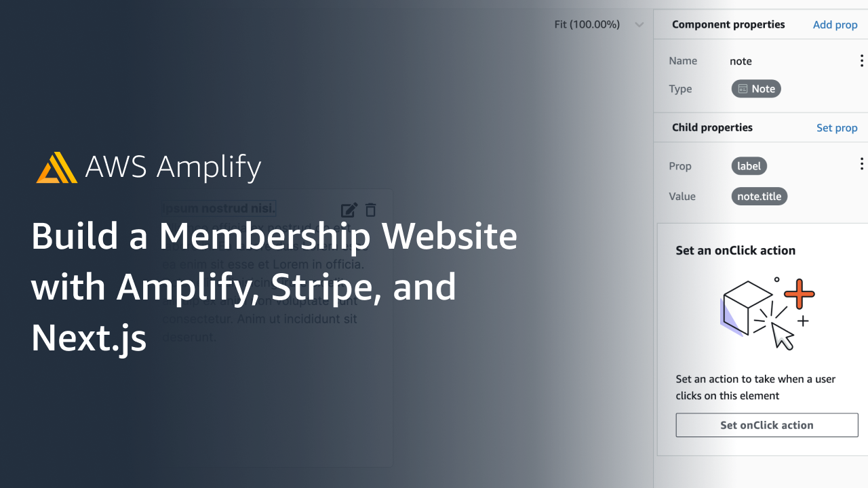Click the Add prop link
The width and height of the screenshot is (868, 488).
(835, 24)
